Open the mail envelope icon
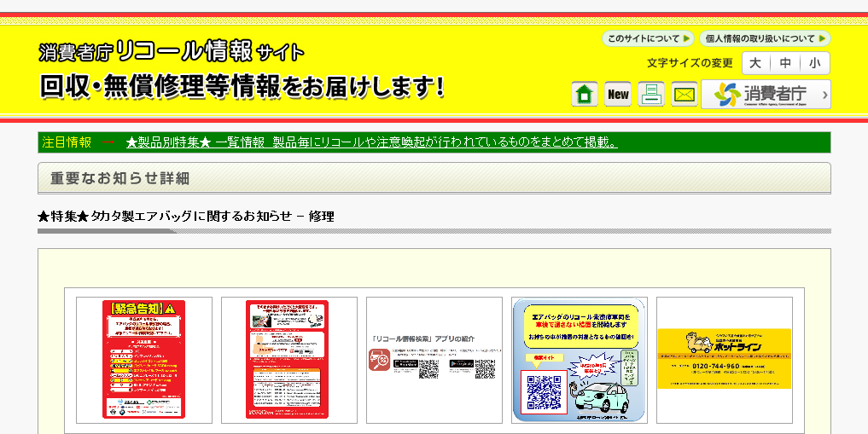Viewport: 868px width, 434px height. coord(684,94)
